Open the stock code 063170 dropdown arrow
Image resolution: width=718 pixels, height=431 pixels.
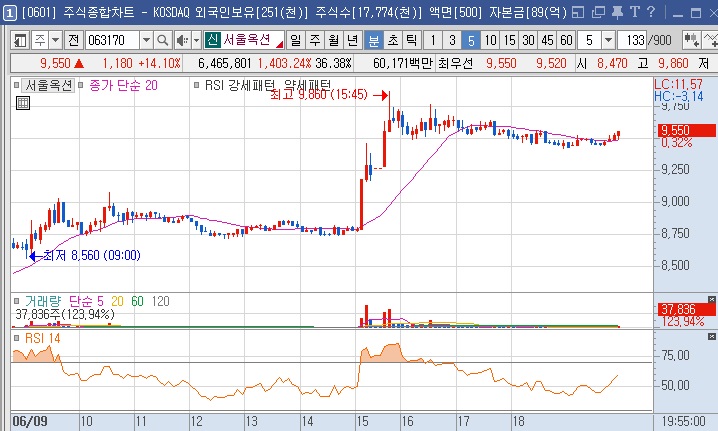tap(146, 40)
